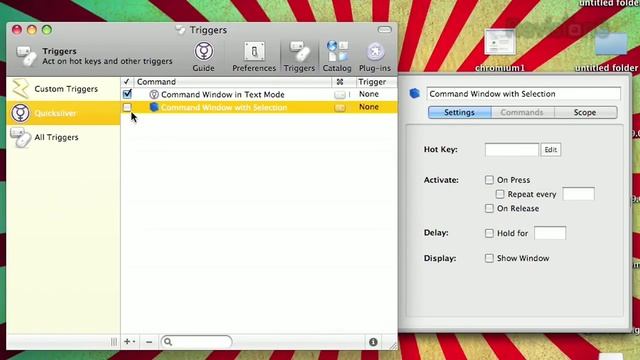Click the trigger search field
Screen dimensions: 640x360
[x=196, y=342]
